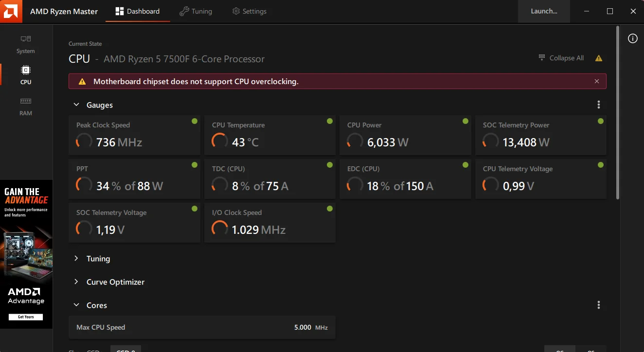644x352 pixels.
Task: Collapse the Gauges section
Action: 76,105
